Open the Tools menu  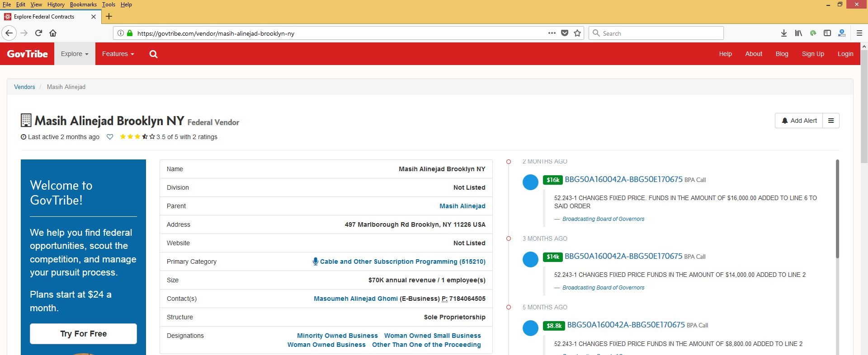click(108, 5)
